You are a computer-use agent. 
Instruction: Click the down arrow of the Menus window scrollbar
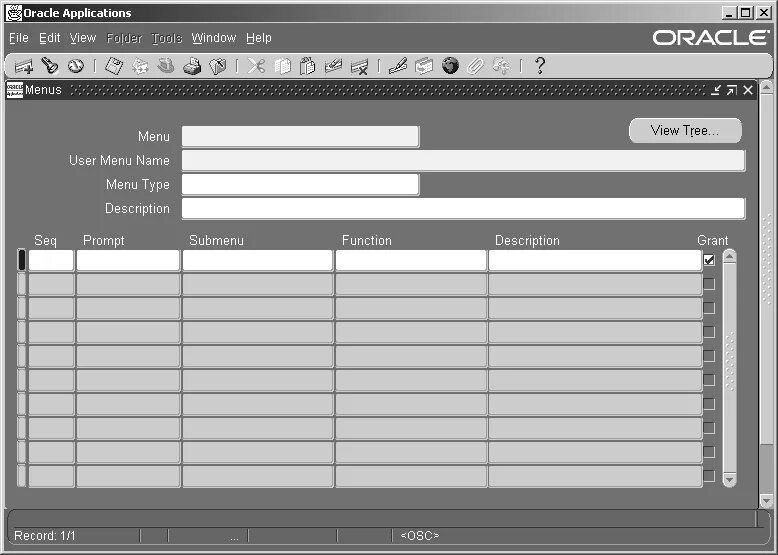pos(766,501)
